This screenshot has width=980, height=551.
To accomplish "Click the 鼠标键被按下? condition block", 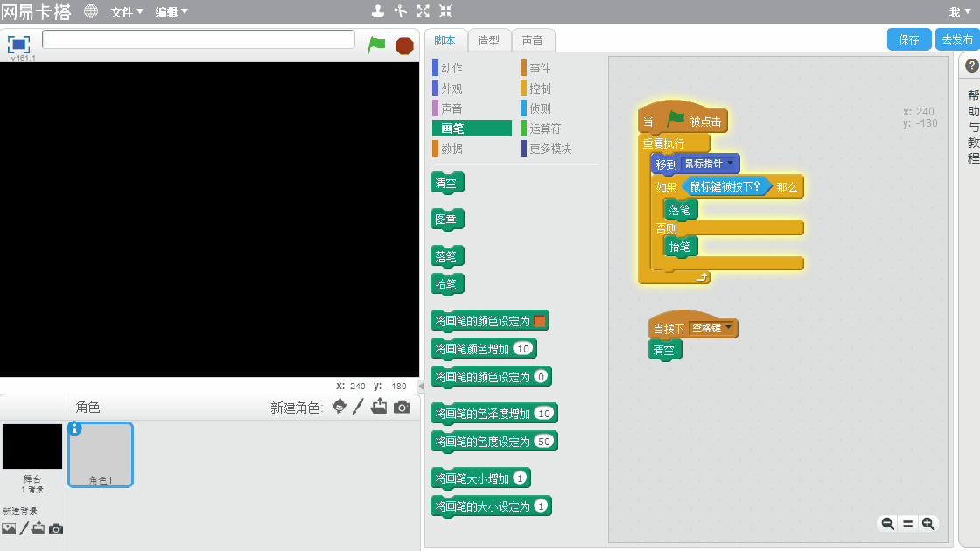I will [725, 186].
